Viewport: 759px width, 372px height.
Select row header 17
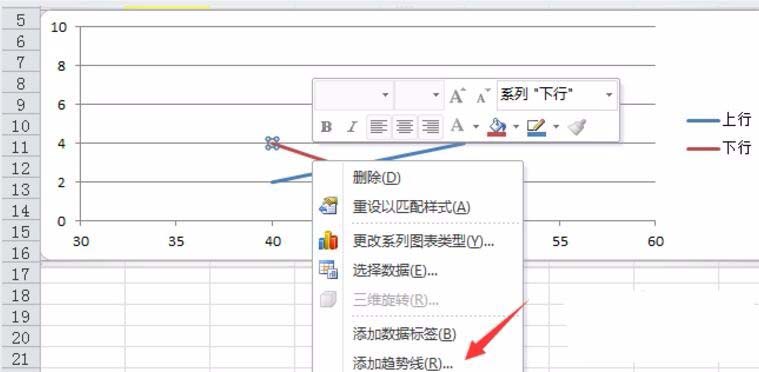[20, 274]
